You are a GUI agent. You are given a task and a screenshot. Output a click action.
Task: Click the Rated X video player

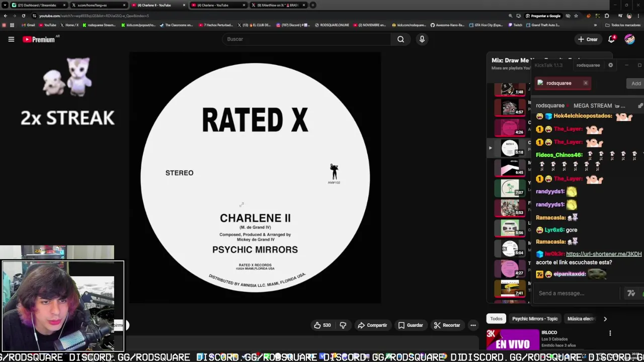tap(255, 178)
